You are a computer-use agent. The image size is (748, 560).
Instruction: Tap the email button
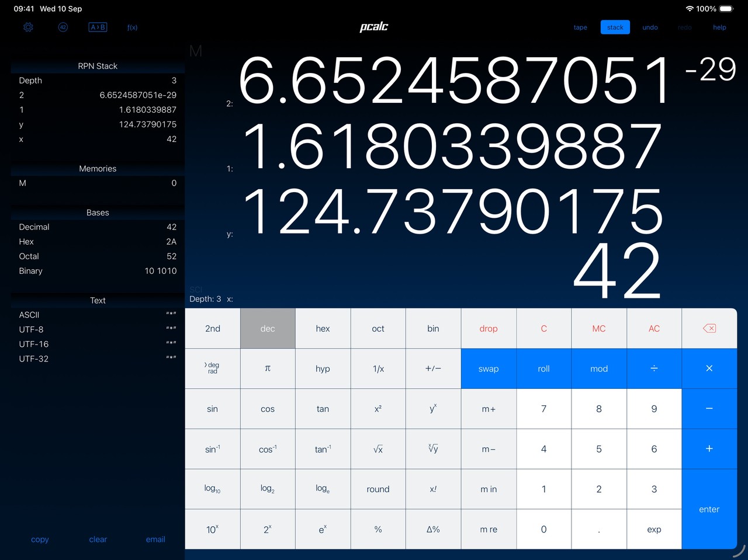click(x=155, y=540)
